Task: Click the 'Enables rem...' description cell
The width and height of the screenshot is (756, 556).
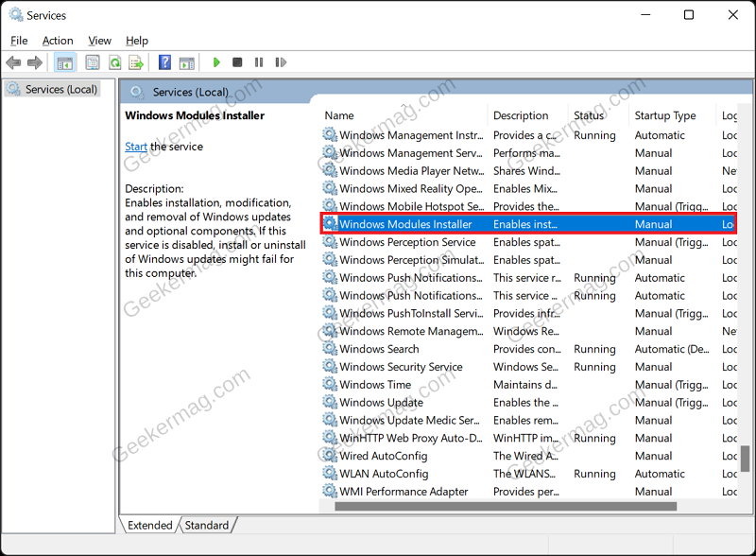Action: (525, 420)
